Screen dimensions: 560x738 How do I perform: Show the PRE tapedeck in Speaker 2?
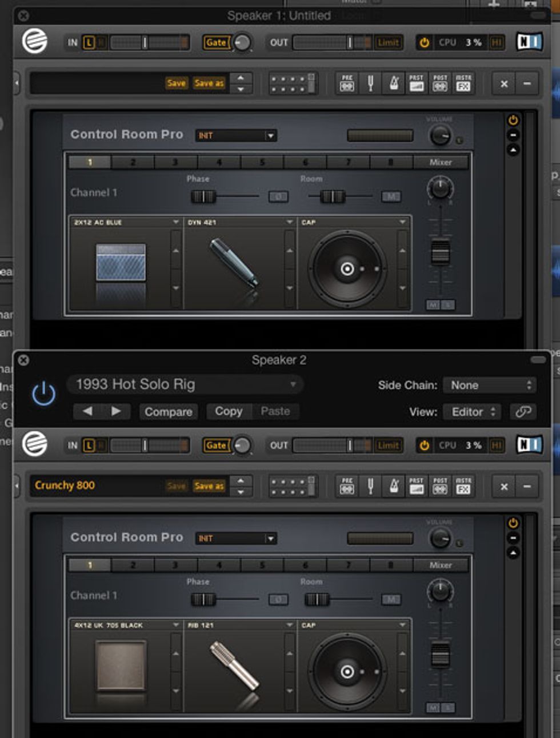point(347,486)
